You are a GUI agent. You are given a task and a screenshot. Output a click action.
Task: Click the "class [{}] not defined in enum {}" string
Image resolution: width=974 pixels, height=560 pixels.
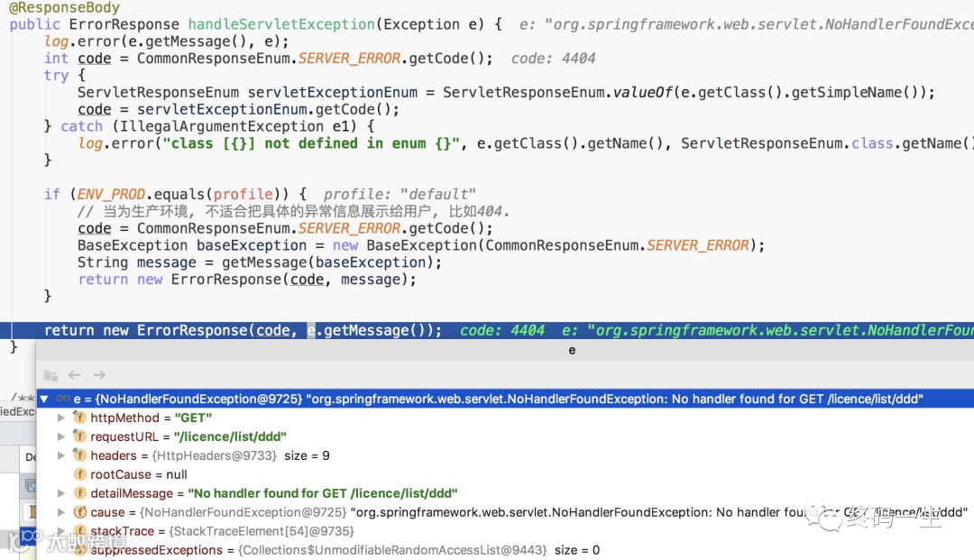pyautogui.click(x=311, y=143)
